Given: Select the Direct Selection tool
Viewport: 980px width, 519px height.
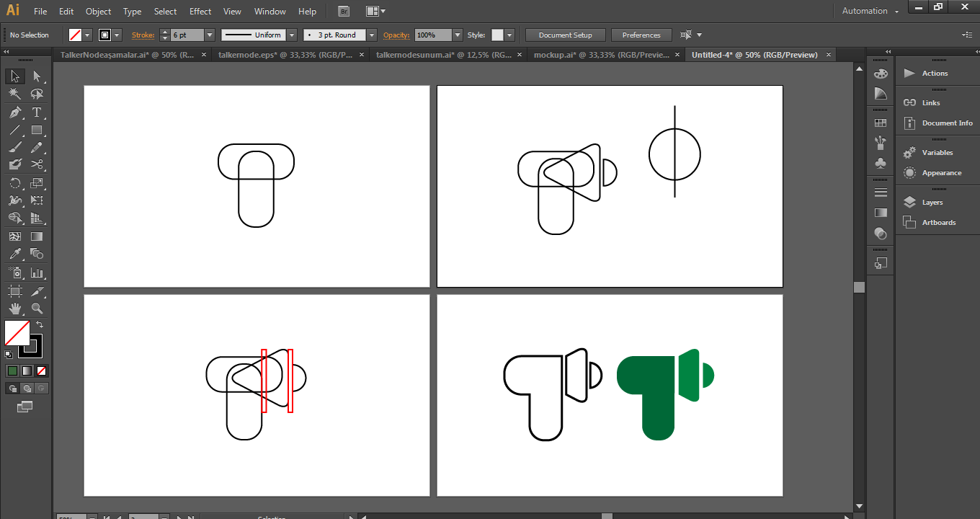Looking at the screenshot, I should [37, 76].
